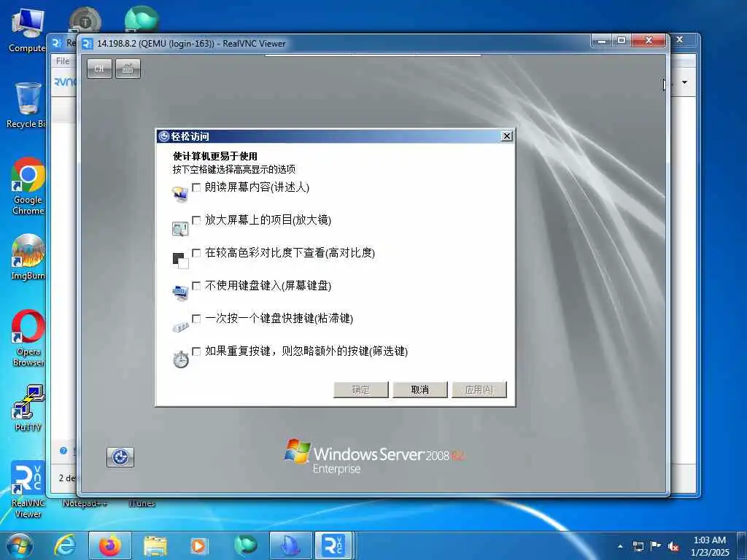Click the 应用(A) button
Screen dimensions: 747x560
[479, 389]
